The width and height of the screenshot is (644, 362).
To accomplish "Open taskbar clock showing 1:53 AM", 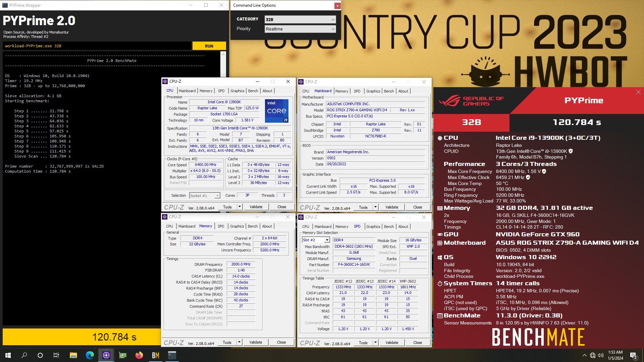I will [615, 355].
